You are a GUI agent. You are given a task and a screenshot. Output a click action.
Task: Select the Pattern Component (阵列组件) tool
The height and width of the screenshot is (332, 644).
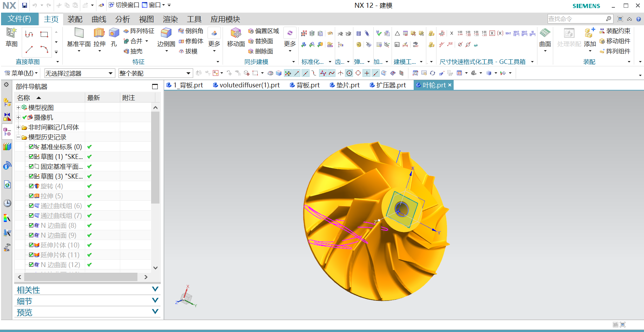[x=615, y=51]
